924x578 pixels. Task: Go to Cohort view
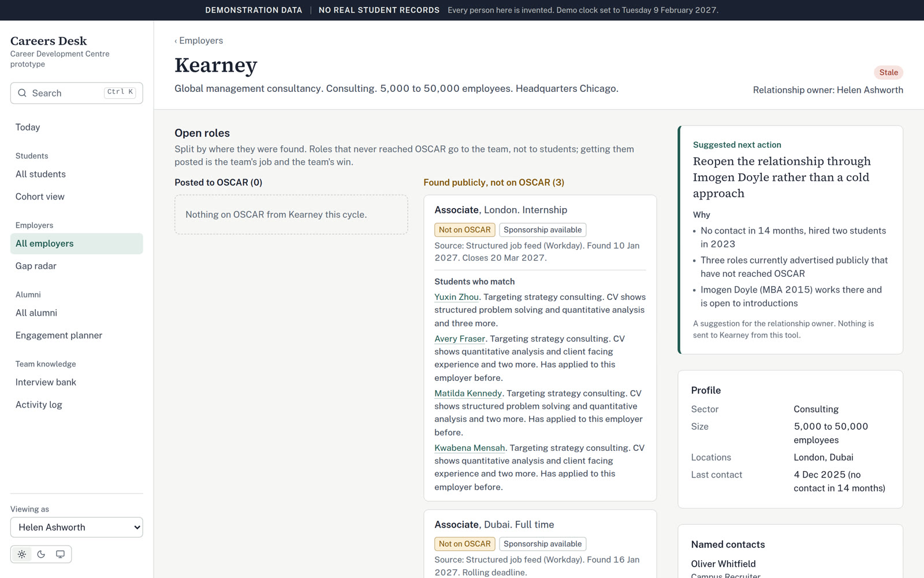pos(76,197)
